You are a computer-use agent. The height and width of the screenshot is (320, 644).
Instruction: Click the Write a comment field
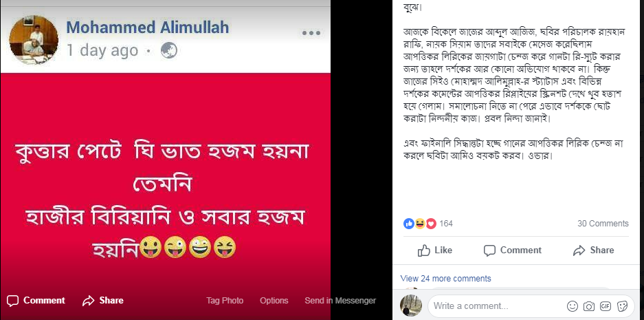495,306
